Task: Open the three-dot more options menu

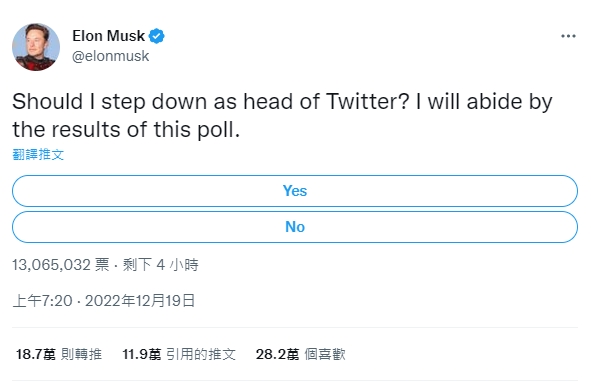Action: coord(568,36)
